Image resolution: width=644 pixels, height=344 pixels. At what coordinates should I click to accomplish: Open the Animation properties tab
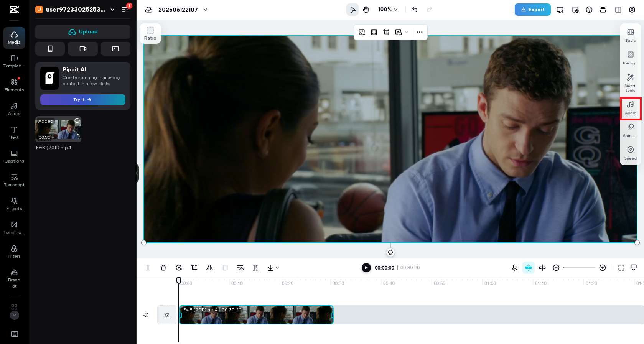pos(631,130)
